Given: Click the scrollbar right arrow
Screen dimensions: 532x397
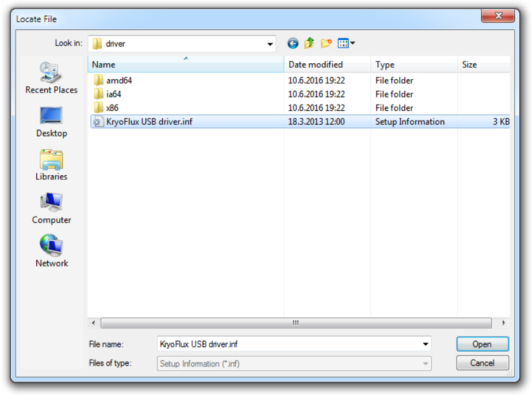Looking at the screenshot, I should click(x=503, y=323).
